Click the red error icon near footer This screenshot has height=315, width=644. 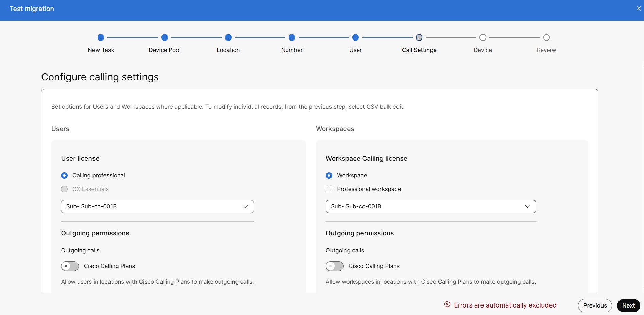click(447, 304)
